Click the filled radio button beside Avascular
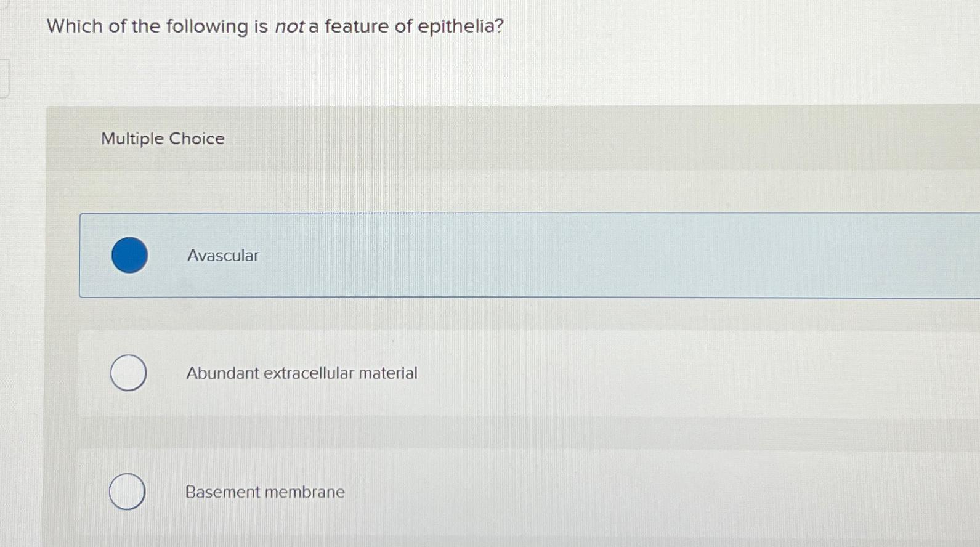This screenshot has height=547, width=980. pyautogui.click(x=129, y=255)
